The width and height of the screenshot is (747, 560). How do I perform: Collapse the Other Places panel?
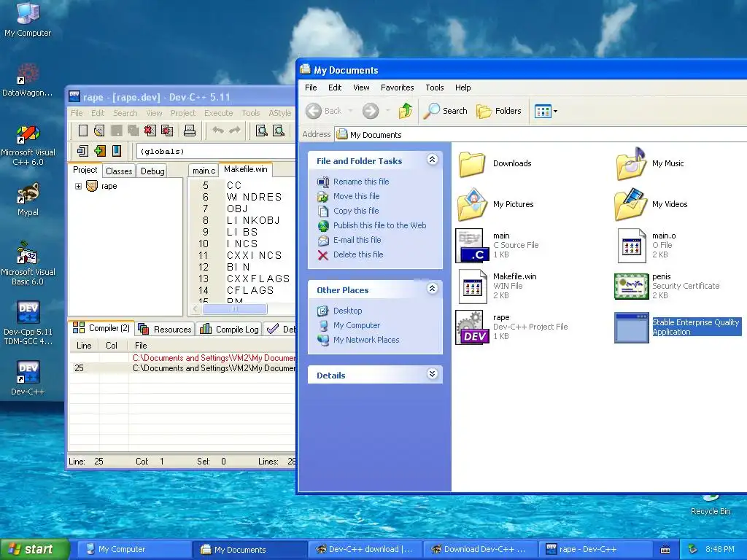coord(432,289)
